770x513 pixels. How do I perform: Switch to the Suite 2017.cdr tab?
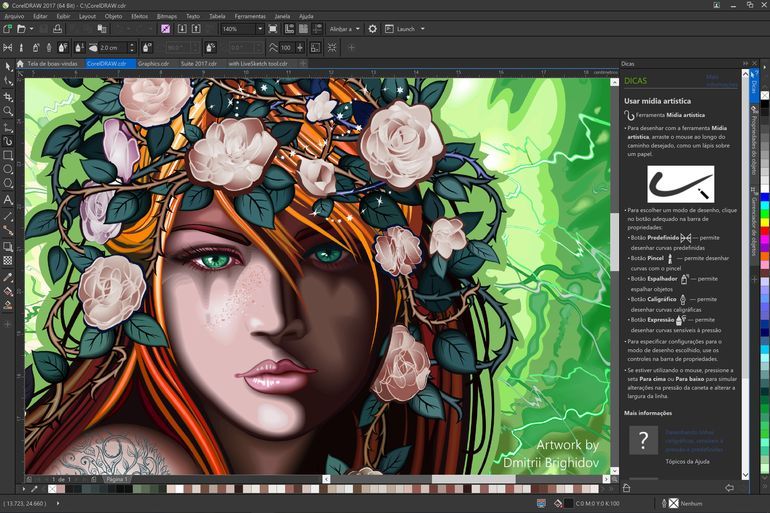tap(200, 63)
